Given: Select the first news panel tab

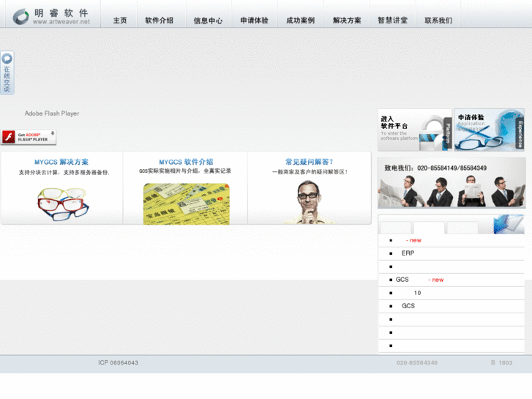Looking at the screenshot, I should click(x=396, y=228).
